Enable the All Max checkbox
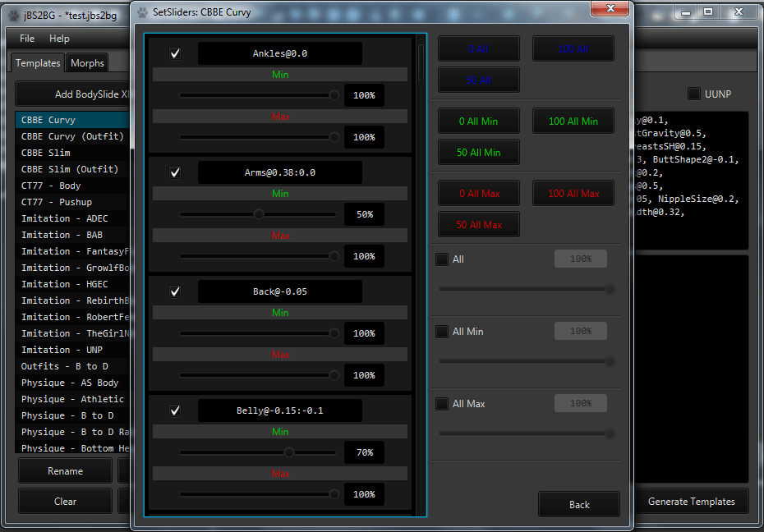Viewport: 764px width, 532px height. pyautogui.click(x=442, y=404)
